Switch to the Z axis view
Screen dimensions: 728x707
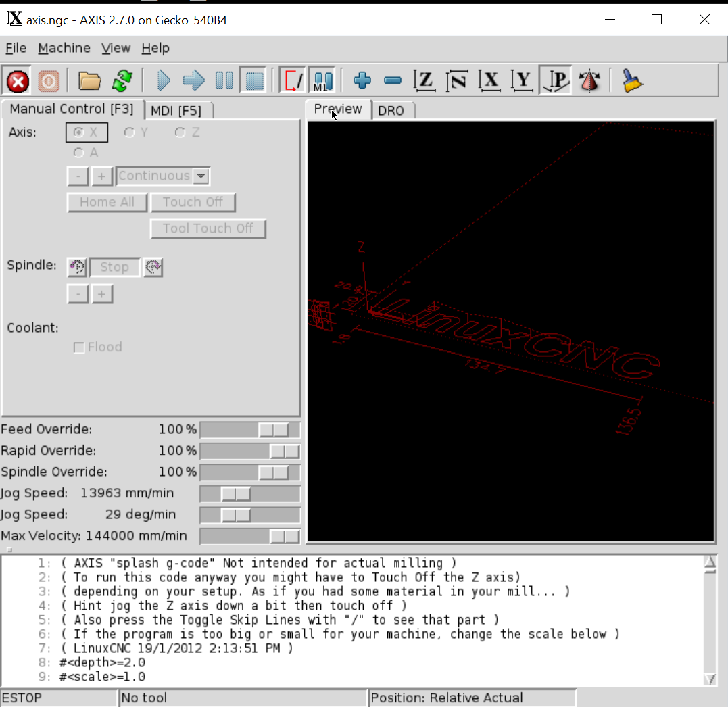[x=424, y=81]
